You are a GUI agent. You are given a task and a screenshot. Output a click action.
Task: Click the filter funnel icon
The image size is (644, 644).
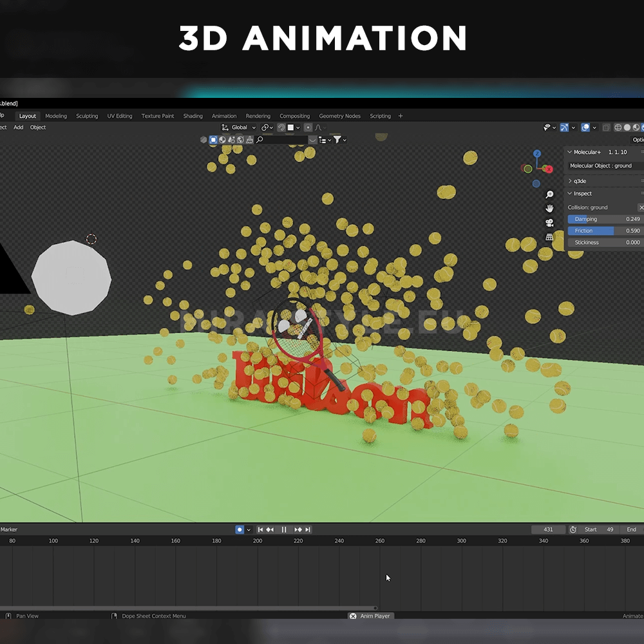[337, 140]
